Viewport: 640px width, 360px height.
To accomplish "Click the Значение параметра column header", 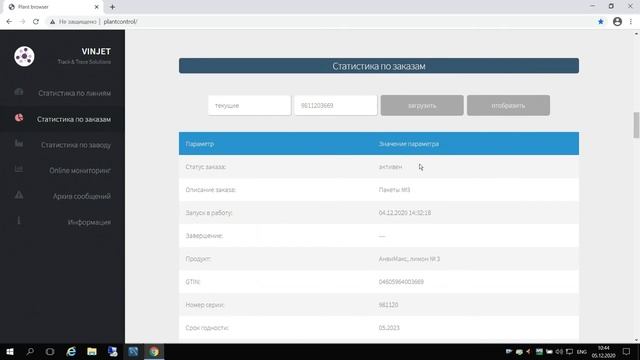I will tap(409, 144).
